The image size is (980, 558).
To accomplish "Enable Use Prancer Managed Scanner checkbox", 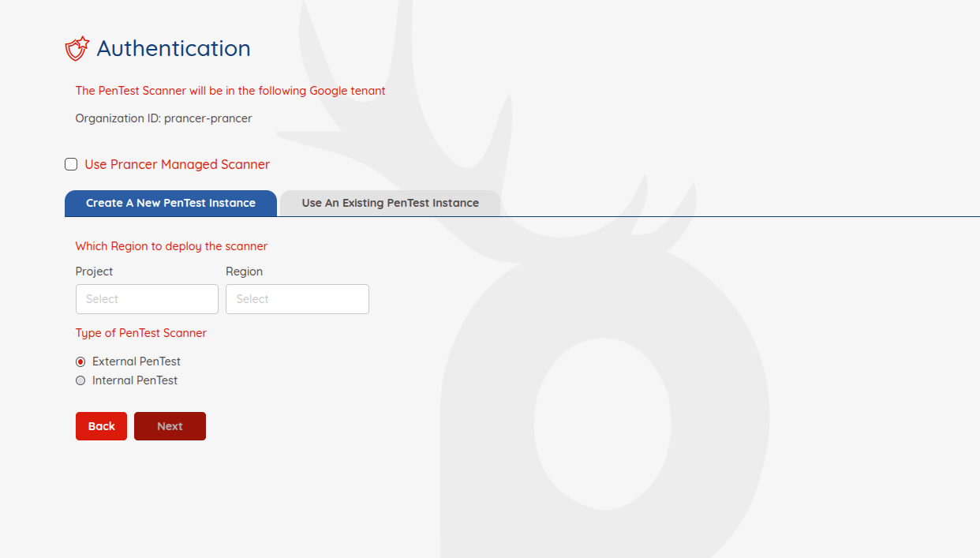I will 71,164.
